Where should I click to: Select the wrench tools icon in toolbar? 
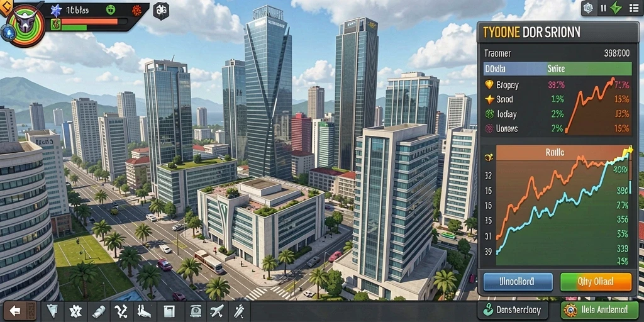238,311
